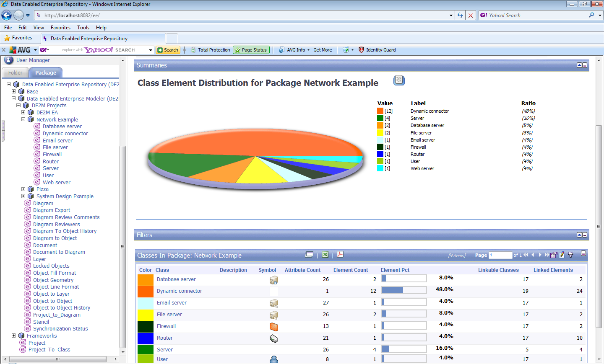
Task: Go to the next page of classes
Action: (540, 255)
